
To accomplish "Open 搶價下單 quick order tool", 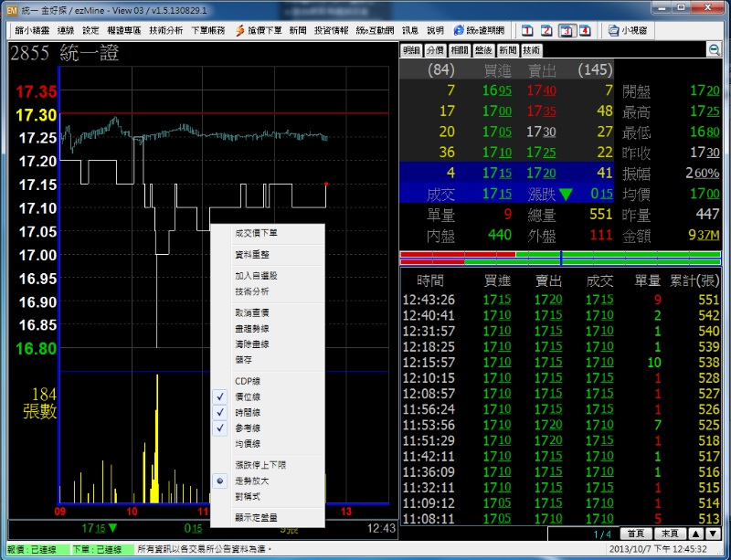I will [x=259, y=30].
